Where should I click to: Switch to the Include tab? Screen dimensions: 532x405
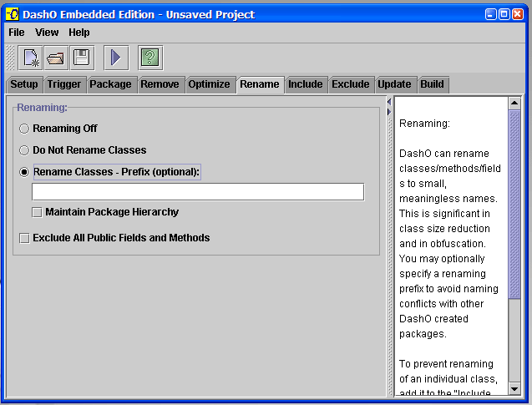306,84
